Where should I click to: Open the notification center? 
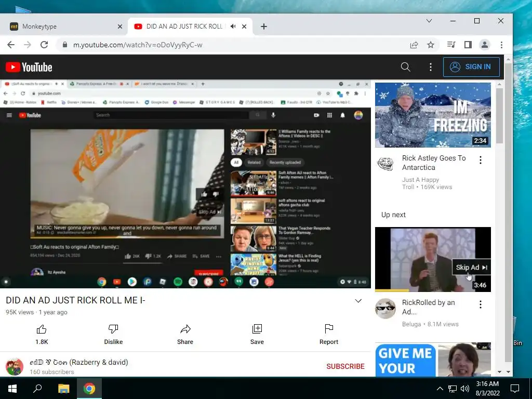click(515, 389)
